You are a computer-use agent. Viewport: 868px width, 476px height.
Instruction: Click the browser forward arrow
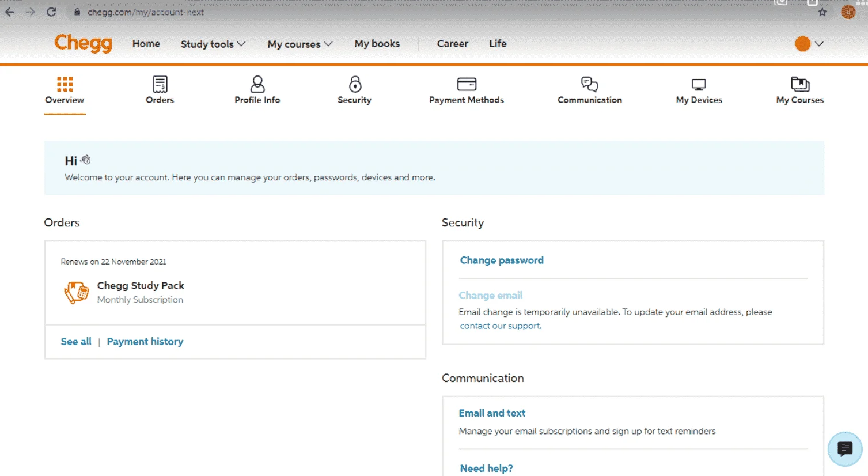click(31, 12)
